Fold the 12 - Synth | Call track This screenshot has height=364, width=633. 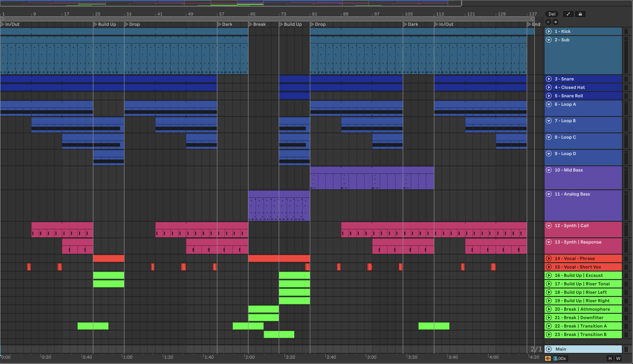[x=549, y=226]
